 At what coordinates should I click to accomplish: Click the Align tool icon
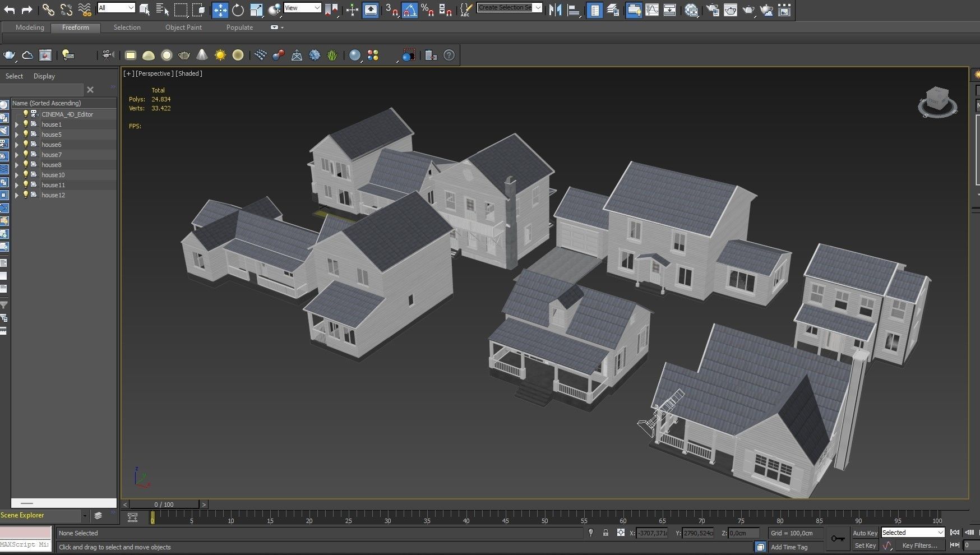coord(574,10)
